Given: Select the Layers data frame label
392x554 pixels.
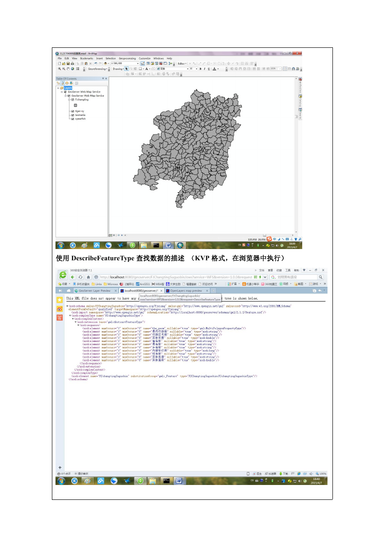Looking at the screenshot, I should (68, 88).
